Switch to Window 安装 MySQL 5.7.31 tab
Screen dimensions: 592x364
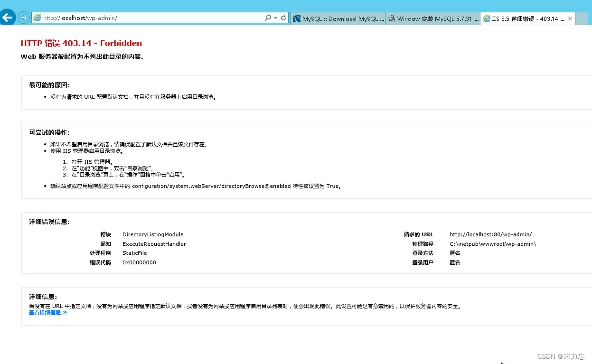pyautogui.click(x=432, y=19)
